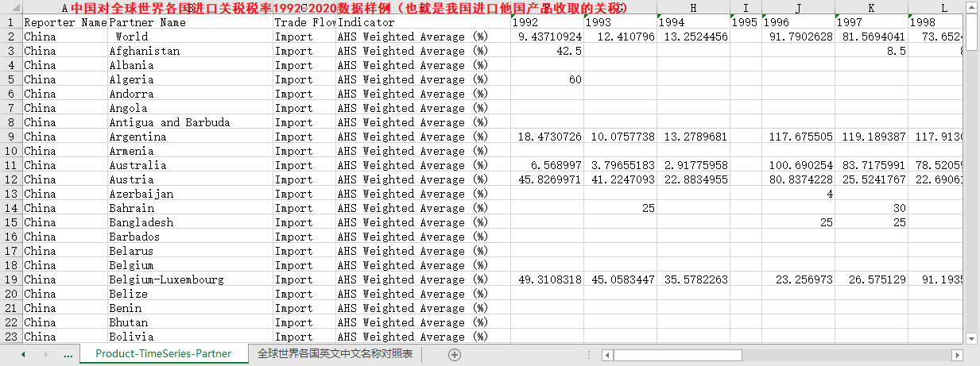This screenshot has height=366, width=980.
Task: Click the 'Partner Name' header cell
Action: pyautogui.click(x=191, y=22)
